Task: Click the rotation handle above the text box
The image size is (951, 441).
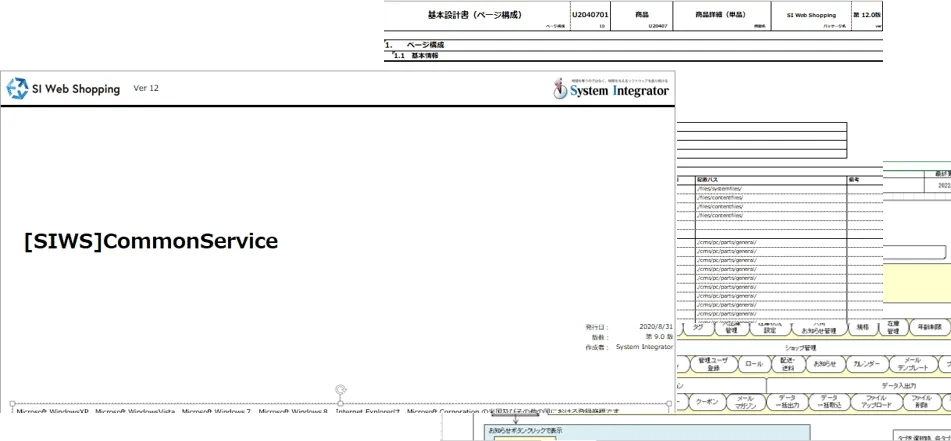Action: [341, 389]
